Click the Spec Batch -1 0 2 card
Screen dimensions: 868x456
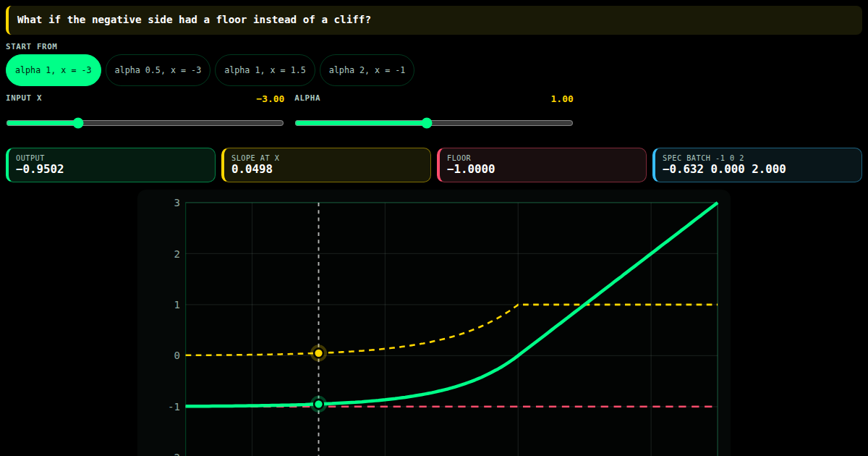click(x=757, y=165)
